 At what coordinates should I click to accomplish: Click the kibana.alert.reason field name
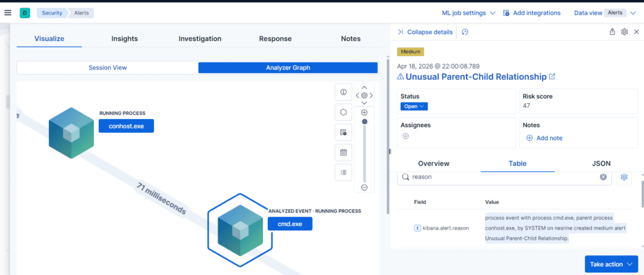[446, 228]
